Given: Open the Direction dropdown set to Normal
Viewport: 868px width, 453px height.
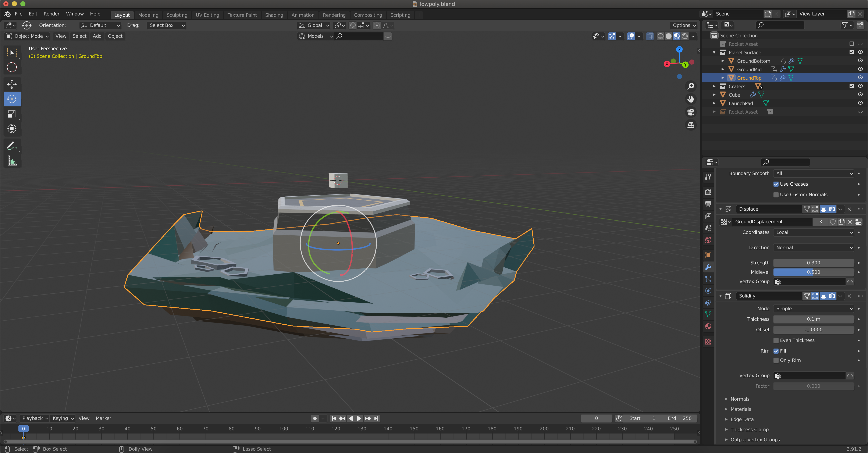Looking at the screenshot, I should coord(813,247).
